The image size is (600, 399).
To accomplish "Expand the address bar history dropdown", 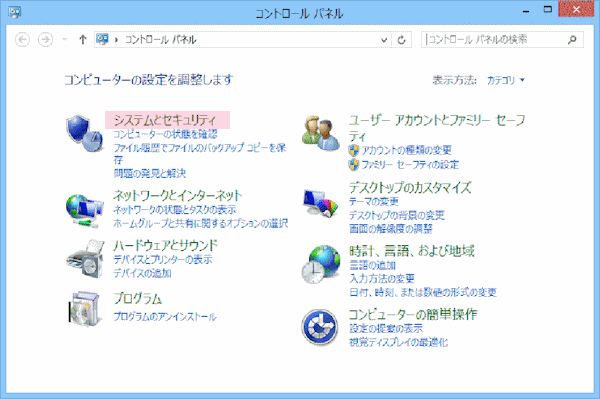I will point(384,40).
